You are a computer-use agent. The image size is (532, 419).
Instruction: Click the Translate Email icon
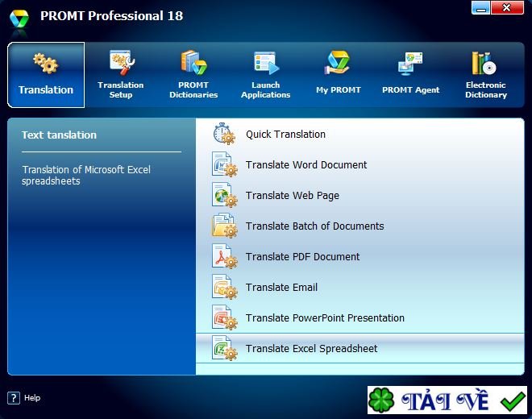click(x=224, y=287)
